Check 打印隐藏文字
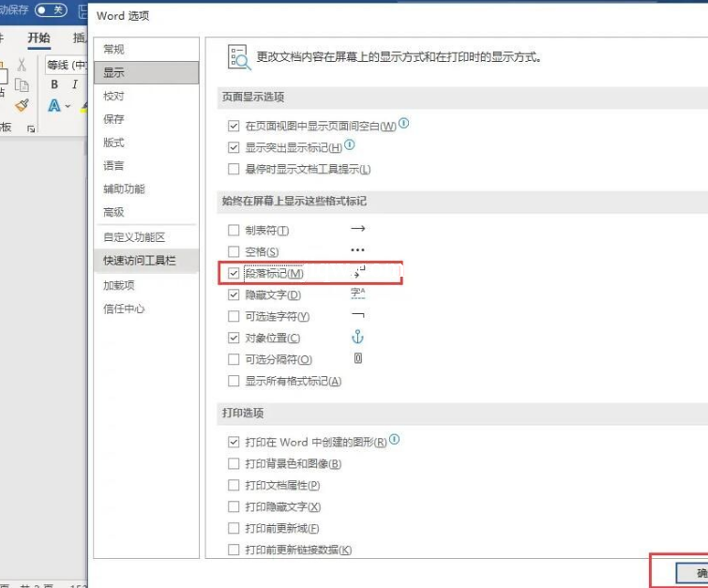 (x=233, y=506)
